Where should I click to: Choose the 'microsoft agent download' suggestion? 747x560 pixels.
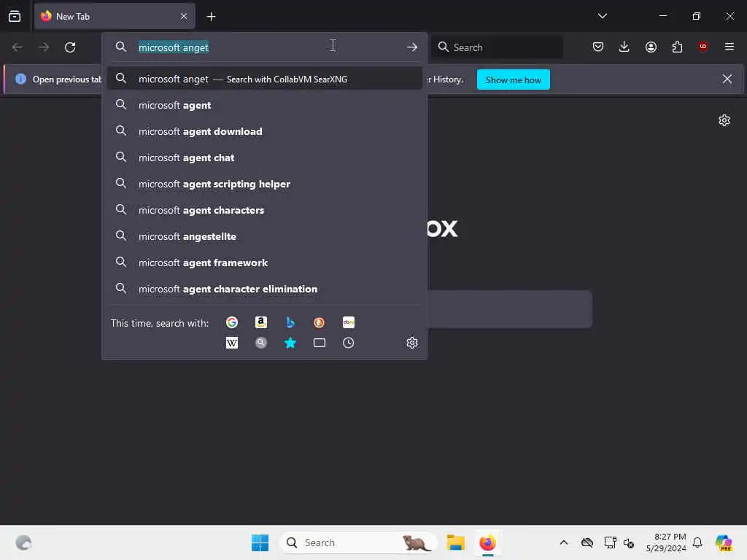tap(264, 131)
